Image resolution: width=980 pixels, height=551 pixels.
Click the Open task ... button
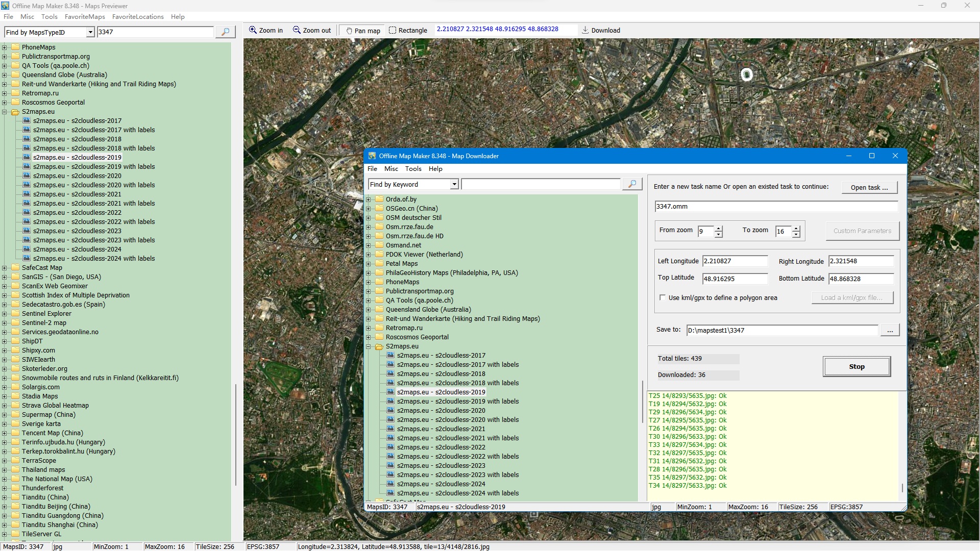[869, 187]
